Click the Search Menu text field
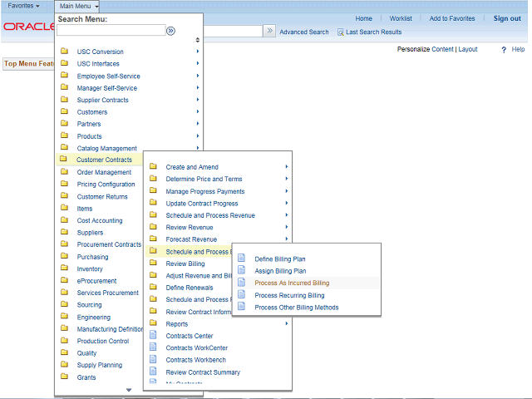532x399 pixels. tap(111, 31)
